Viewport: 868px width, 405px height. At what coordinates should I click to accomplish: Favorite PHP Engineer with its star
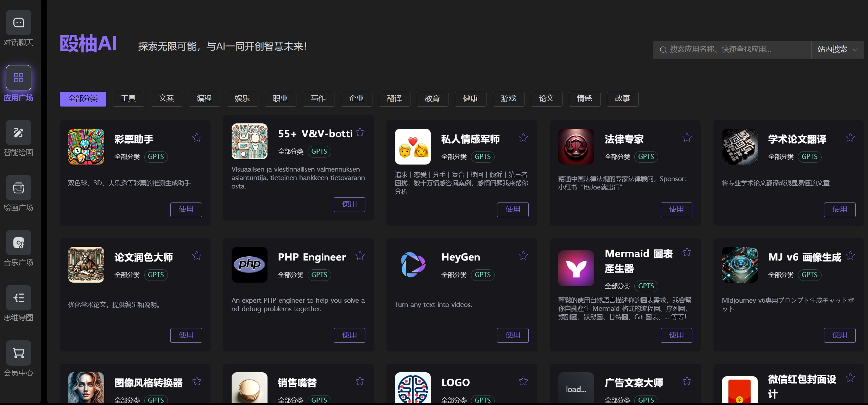pyautogui.click(x=360, y=256)
